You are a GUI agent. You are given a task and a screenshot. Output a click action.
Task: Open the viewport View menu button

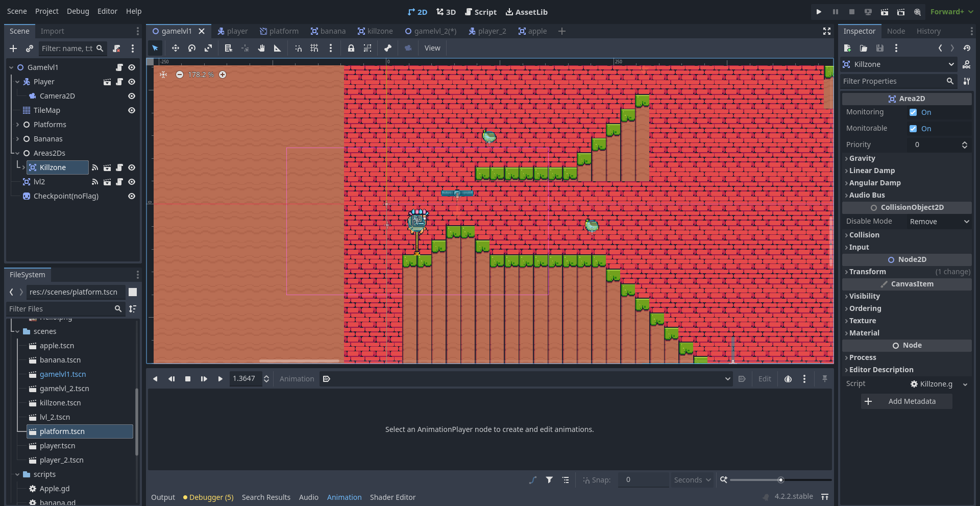432,48
